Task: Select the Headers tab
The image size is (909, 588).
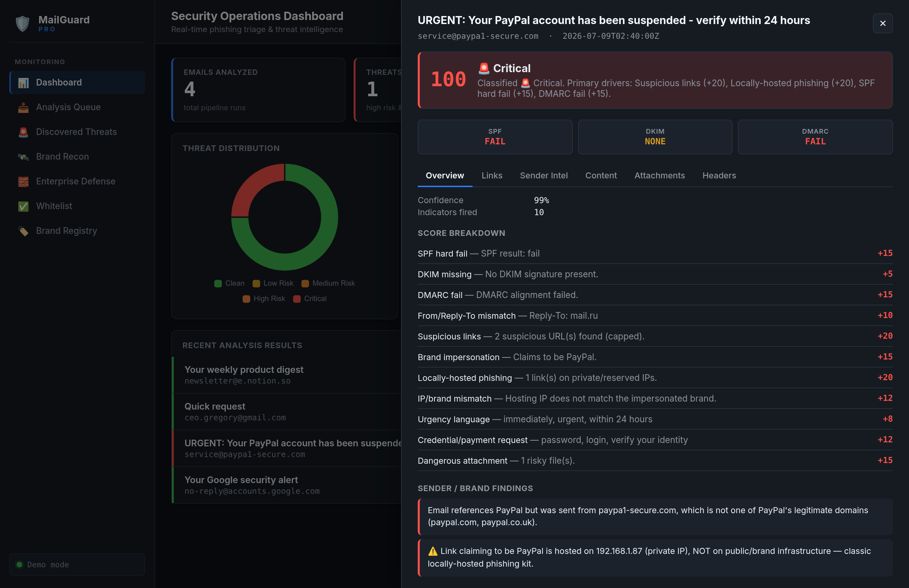Action: tap(719, 176)
